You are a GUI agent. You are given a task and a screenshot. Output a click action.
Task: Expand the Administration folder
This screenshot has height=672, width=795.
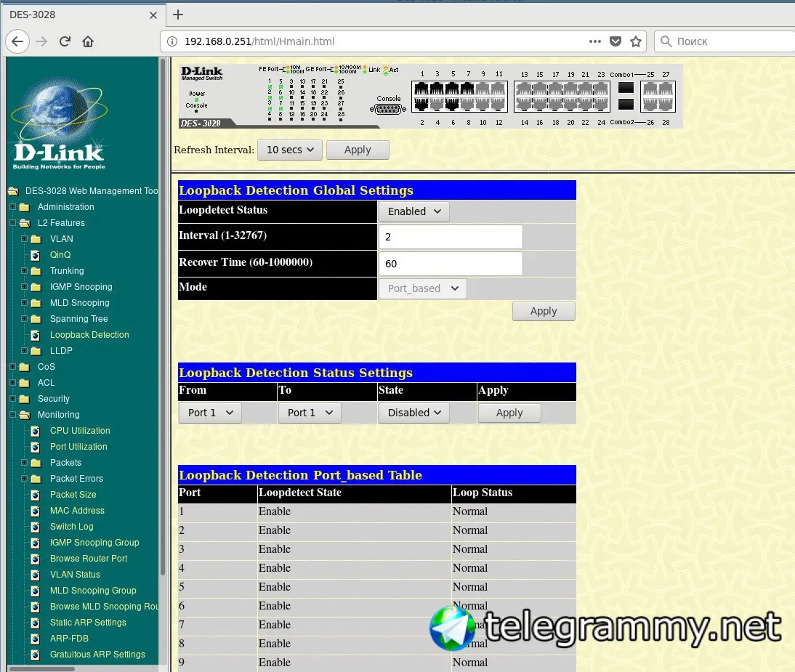pyautogui.click(x=13, y=207)
